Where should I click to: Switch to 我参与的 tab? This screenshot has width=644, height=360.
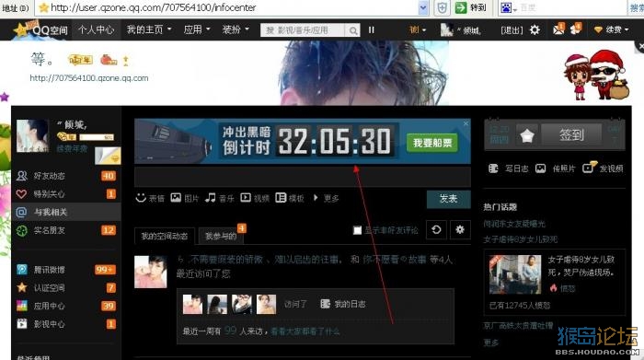[221, 236]
